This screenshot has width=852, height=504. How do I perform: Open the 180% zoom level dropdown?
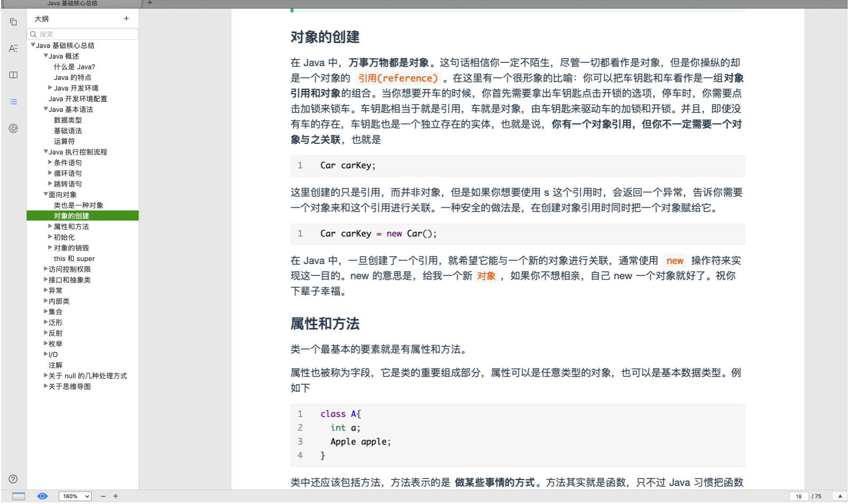75,496
